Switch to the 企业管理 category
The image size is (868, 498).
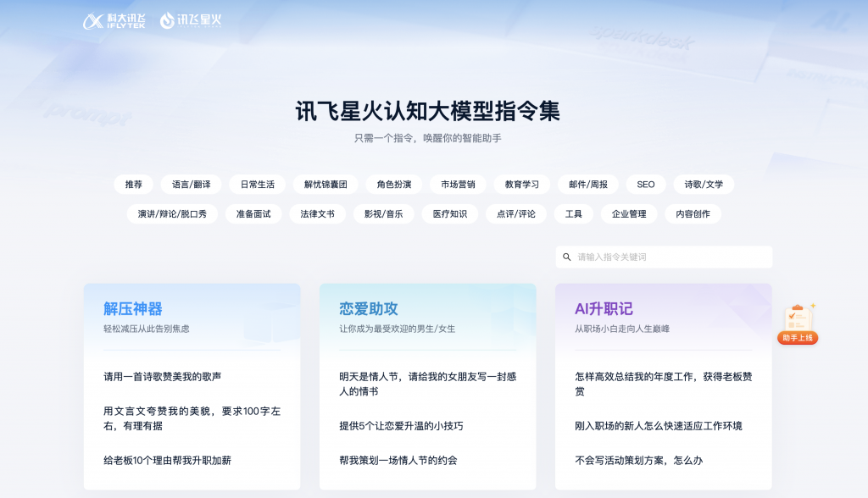click(629, 213)
